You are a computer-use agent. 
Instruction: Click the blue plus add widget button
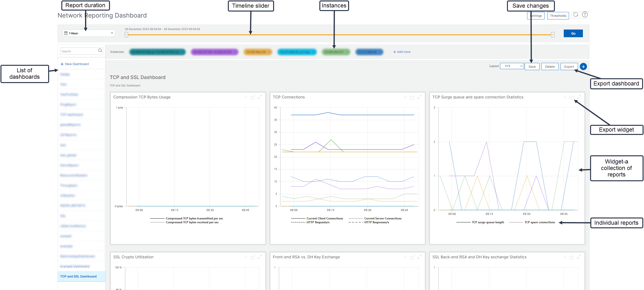[x=583, y=66]
